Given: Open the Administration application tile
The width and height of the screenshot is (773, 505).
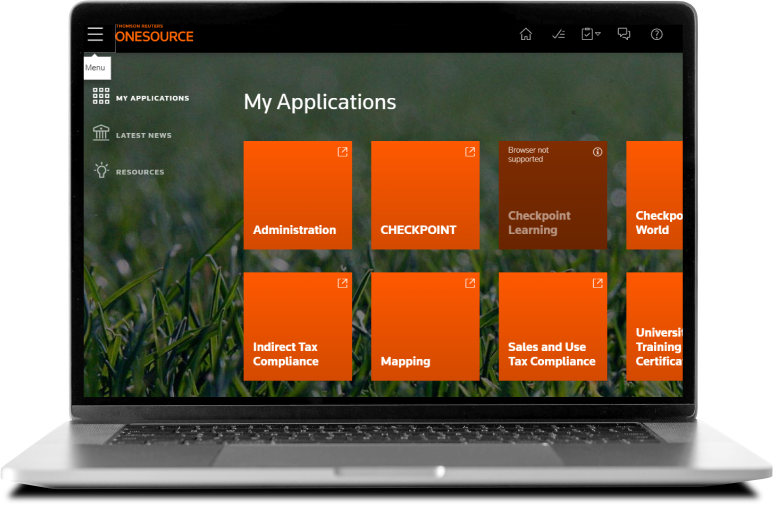Looking at the screenshot, I should (x=297, y=195).
